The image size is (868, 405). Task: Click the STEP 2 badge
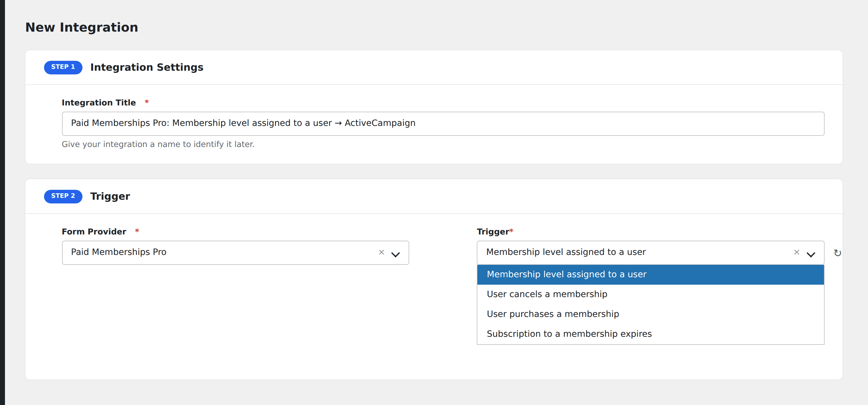[63, 196]
